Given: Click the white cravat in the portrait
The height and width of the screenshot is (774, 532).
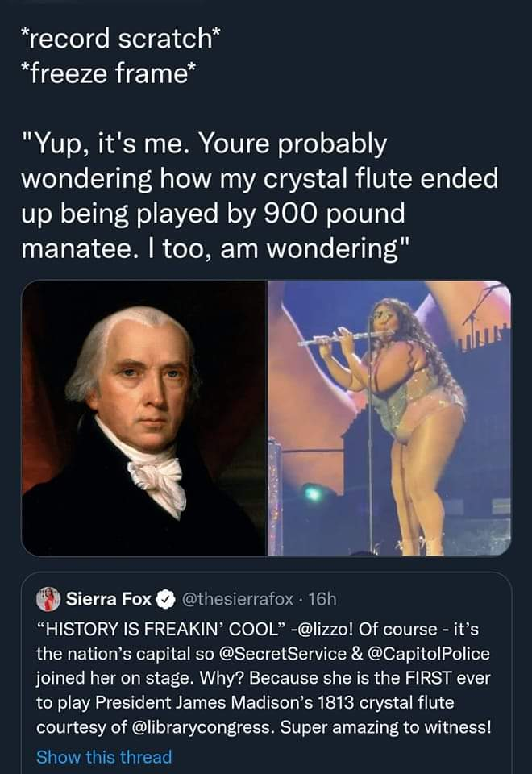Looking at the screenshot, I should tap(156, 479).
